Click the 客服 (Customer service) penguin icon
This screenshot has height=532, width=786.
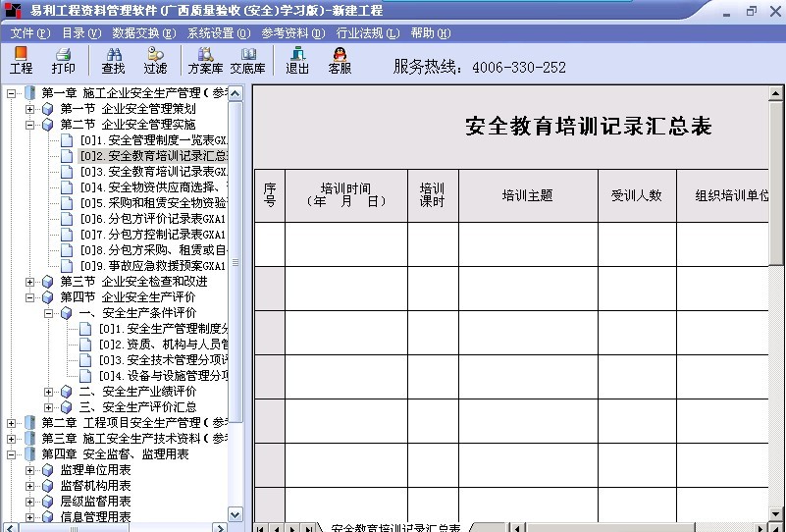click(x=340, y=60)
